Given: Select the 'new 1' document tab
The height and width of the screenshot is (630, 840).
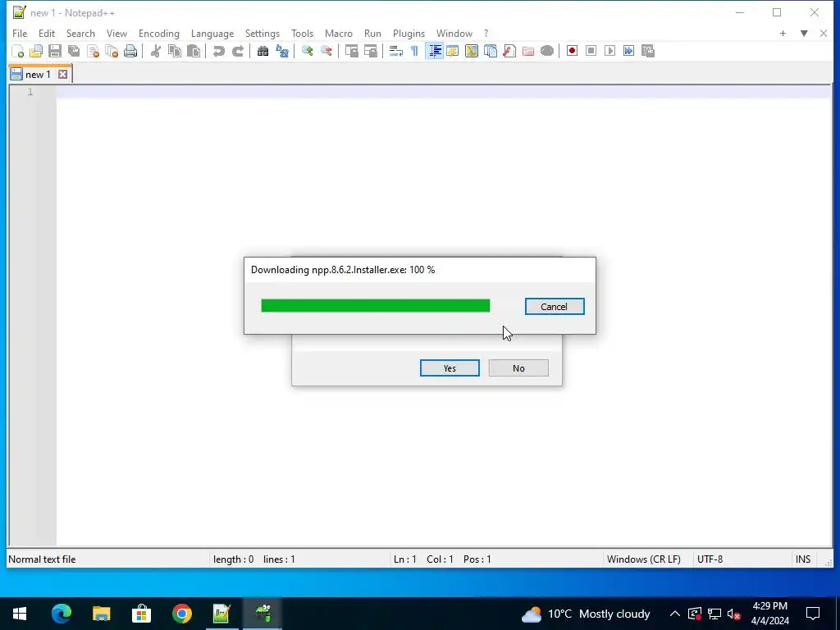Looking at the screenshot, I should point(38,75).
